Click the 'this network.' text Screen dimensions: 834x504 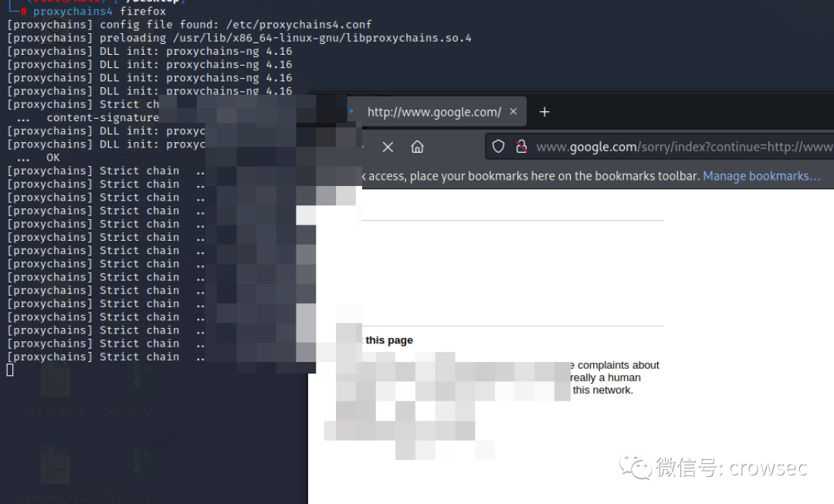pos(603,390)
